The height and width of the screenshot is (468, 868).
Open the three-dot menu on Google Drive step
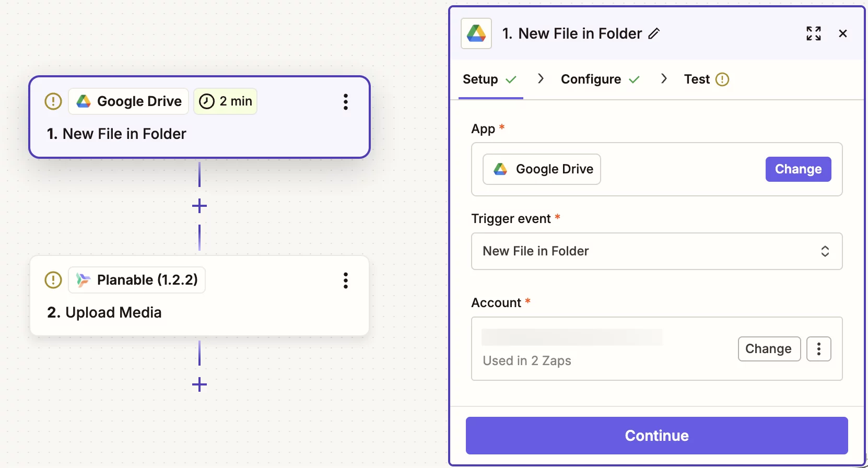pyautogui.click(x=345, y=102)
